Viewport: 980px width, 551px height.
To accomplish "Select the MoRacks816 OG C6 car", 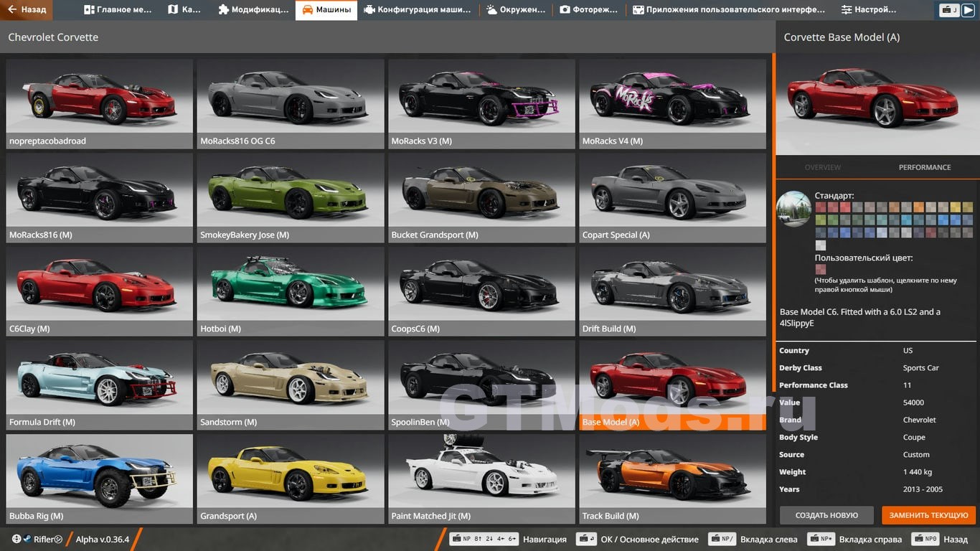I will click(x=291, y=104).
